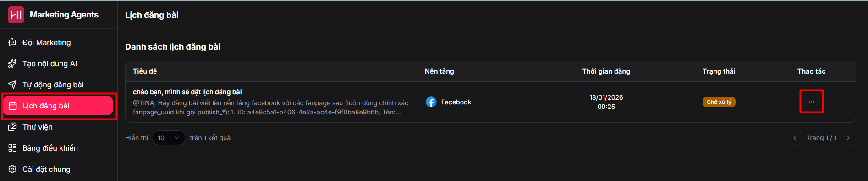The height and width of the screenshot is (181, 868).
Task: Go to the next page arrow
Action: pos(848,138)
